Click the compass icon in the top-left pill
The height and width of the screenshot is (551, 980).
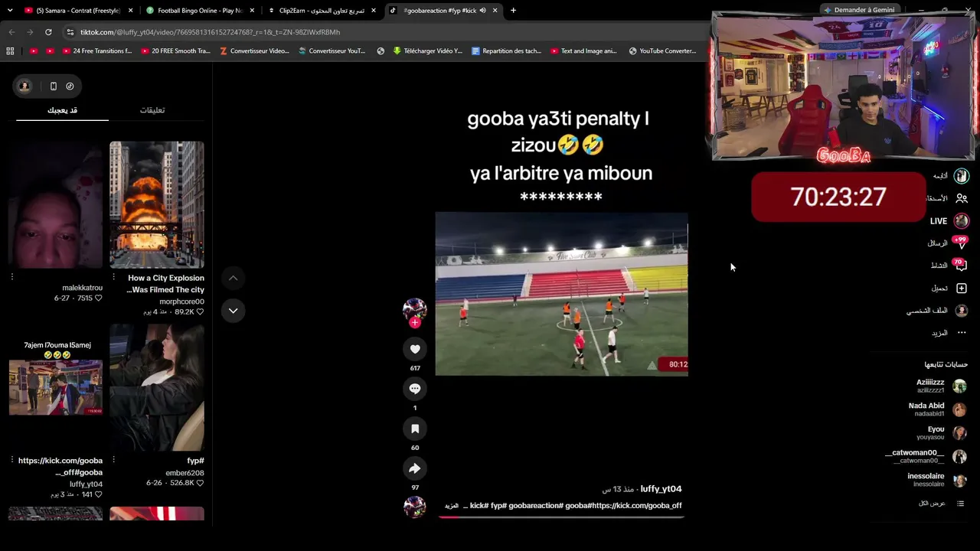pyautogui.click(x=70, y=86)
